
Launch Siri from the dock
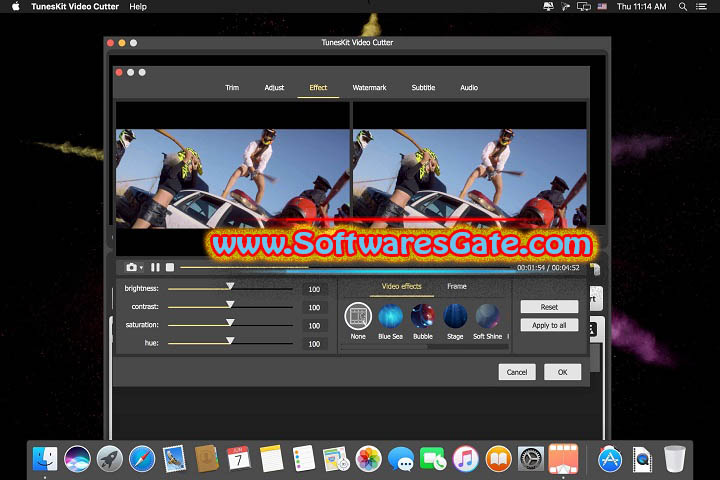[x=77, y=458]
